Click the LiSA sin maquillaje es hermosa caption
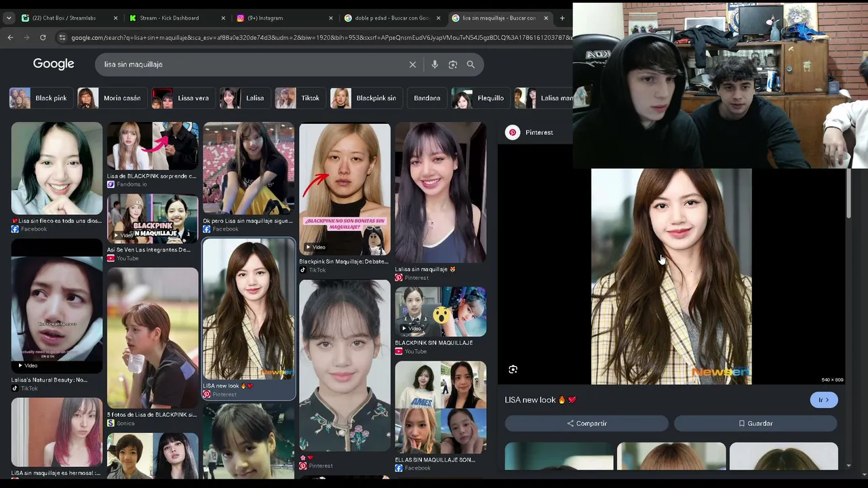The height and width of the screenshot is (488, 868). tap(56, 473)
